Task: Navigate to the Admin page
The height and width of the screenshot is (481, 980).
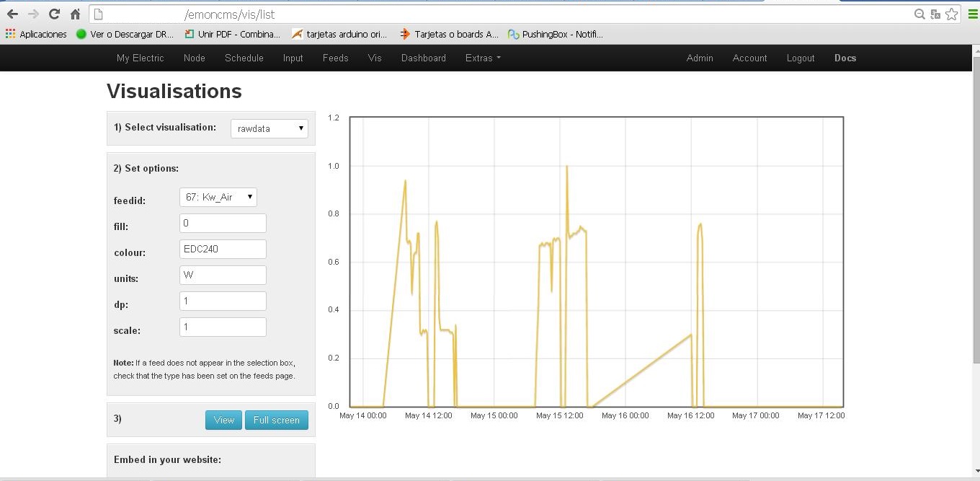Action: pyautogui.click(x=700, y=58)
